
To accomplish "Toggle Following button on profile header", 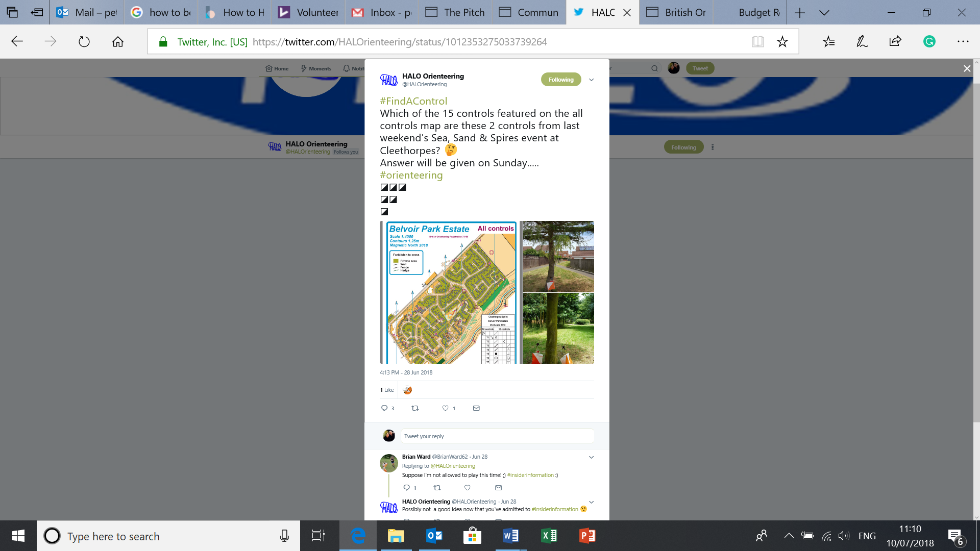I will [683, 147].
